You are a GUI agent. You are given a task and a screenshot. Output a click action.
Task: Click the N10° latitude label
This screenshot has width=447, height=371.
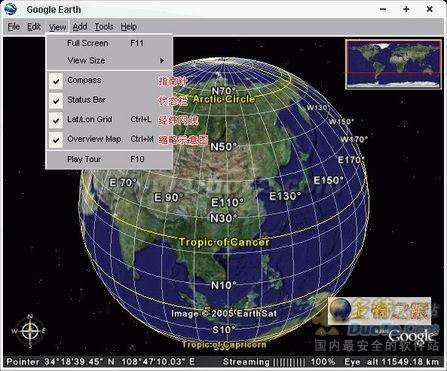224,286
